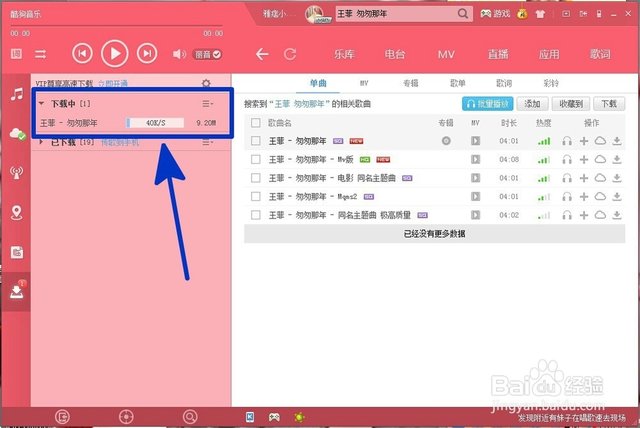Viewport: 640px width, 428px height.
Task: Play the current track
Action: point(115,53)
